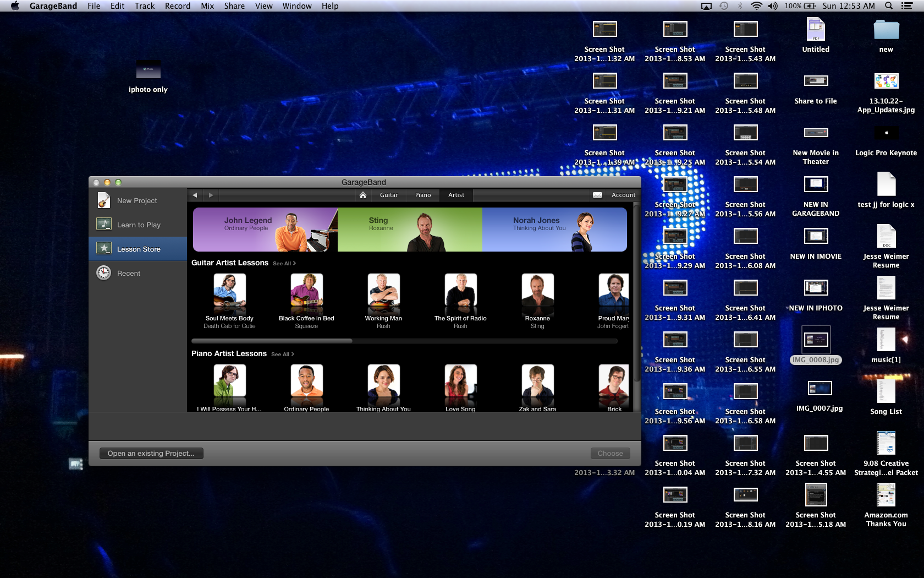This screenshot has width=924, height=578.
Task: Open the Record menu
Action: [x=178, y=6]
